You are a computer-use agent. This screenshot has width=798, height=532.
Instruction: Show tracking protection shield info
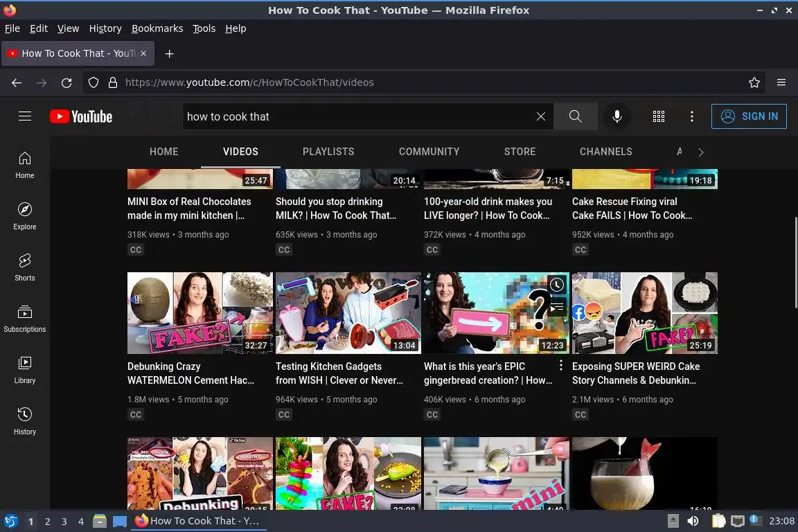(x=93, y=82)
